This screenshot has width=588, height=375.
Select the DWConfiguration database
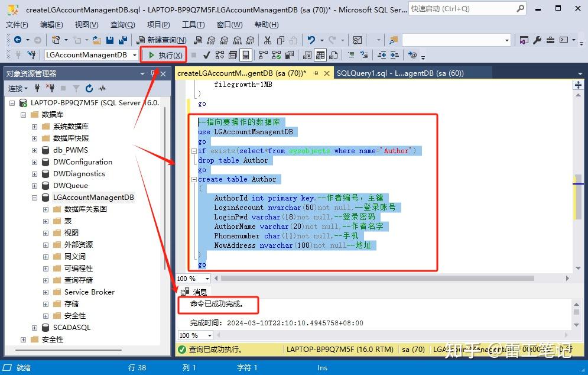tap(83, 162)
